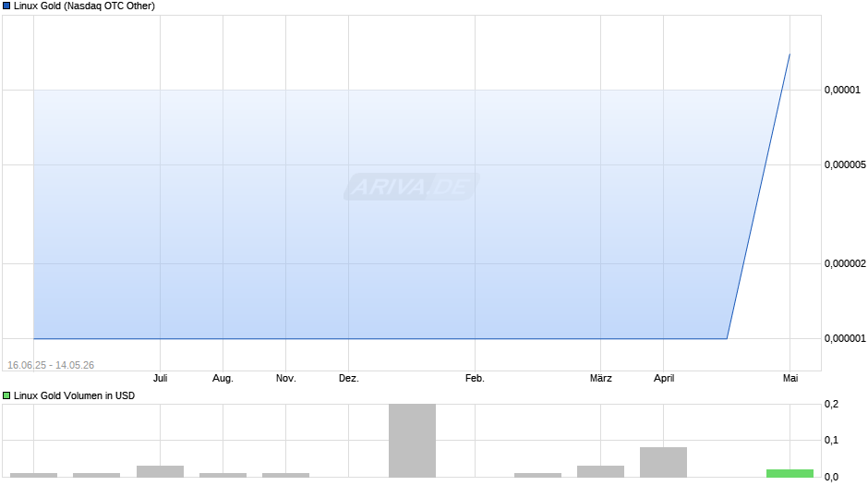
Task: Click the gray volume bar at April
Action: [x=664, y=462]
